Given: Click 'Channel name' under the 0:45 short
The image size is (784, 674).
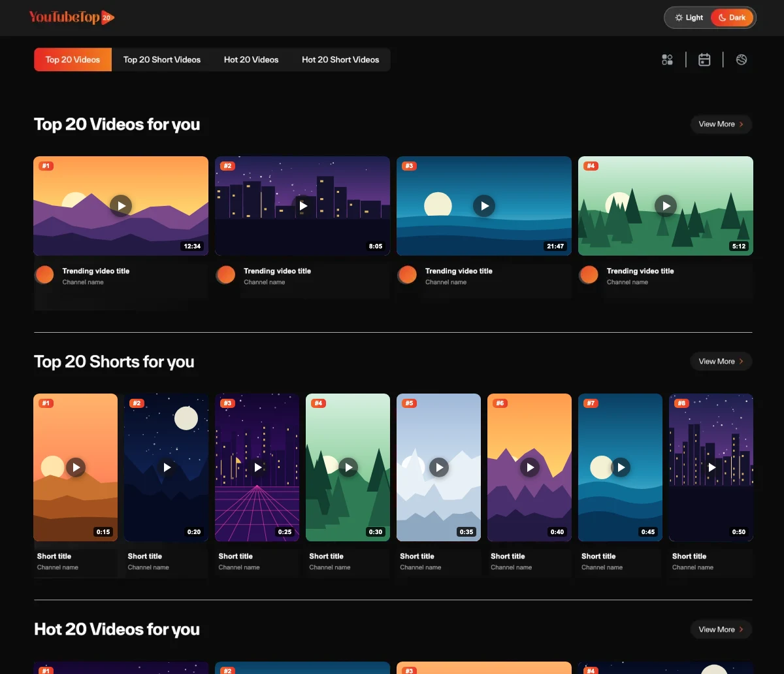Looking at the screenshot, I should tap(602, 567).
